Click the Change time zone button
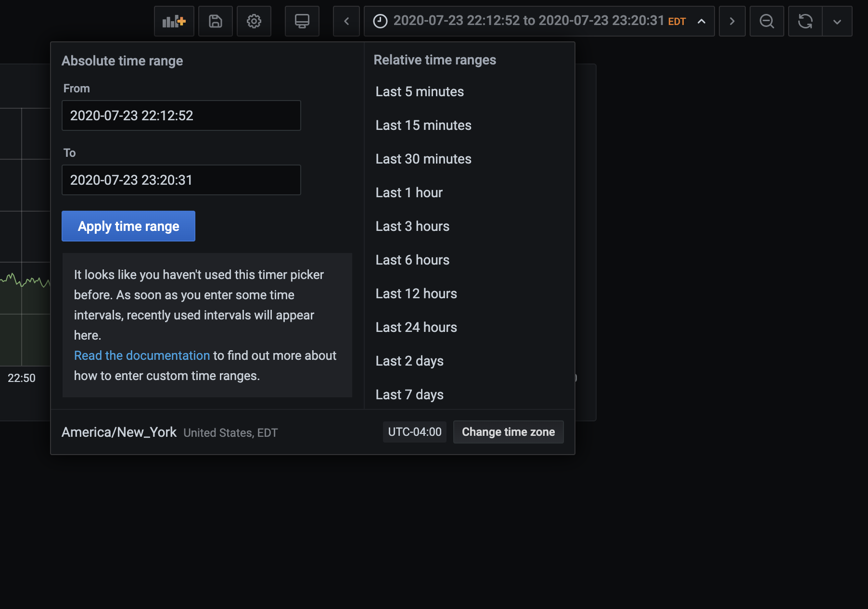The height and width of the screenshot is (609, 868). pos(508,432)
